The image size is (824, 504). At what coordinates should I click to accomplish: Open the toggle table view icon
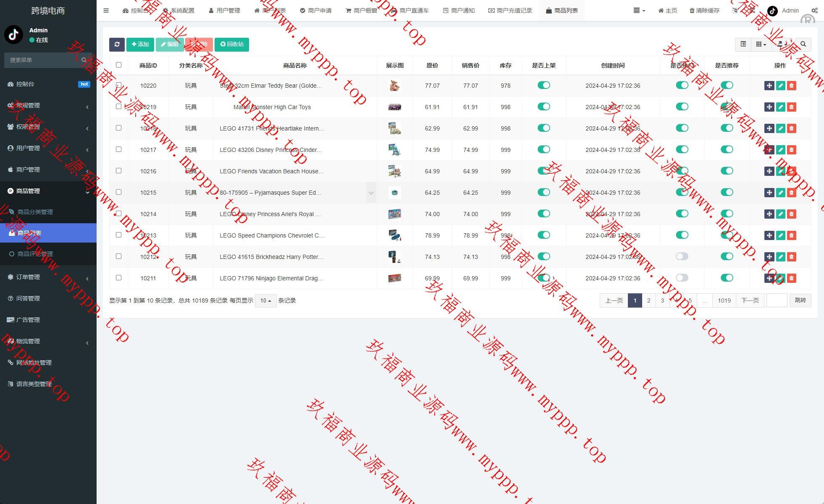click(x=743, y=44)
